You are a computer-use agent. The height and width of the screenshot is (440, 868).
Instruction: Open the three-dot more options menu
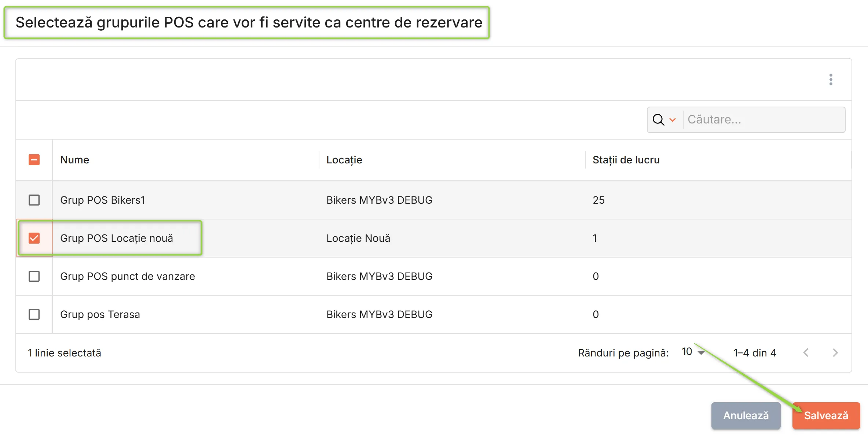[831, 80]
